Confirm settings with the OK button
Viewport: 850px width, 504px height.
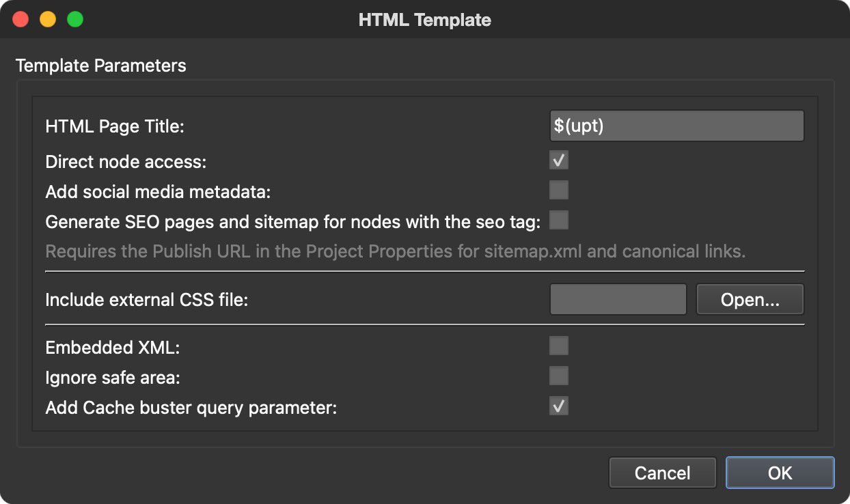point(780,473)
